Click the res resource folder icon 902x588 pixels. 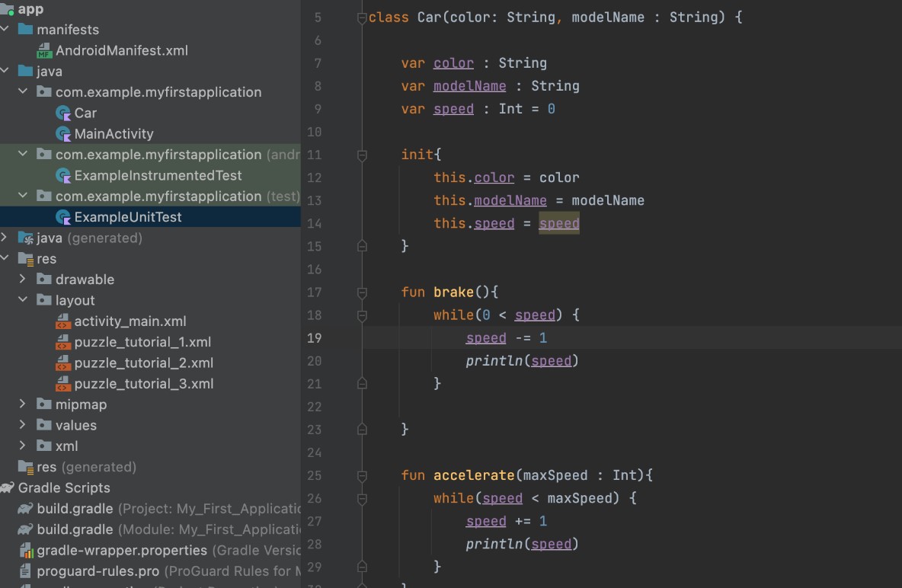tap(25, 259)
